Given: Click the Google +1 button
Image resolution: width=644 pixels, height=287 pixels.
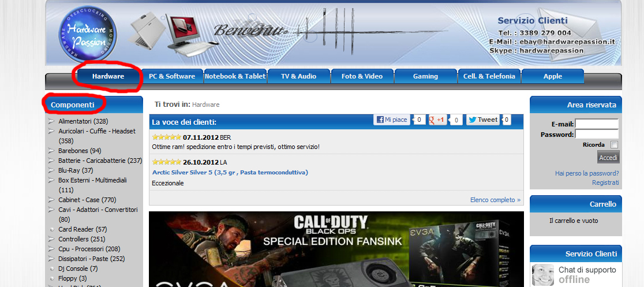Looking at the screenshot, I should (438, 120).
